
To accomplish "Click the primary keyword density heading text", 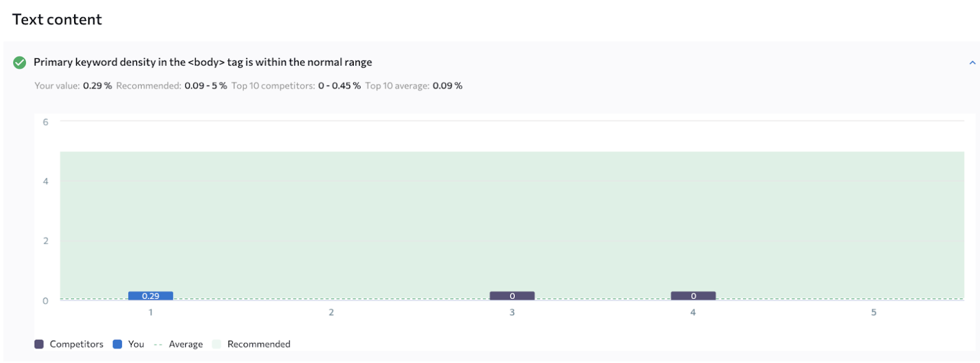I will pos(203,62).
